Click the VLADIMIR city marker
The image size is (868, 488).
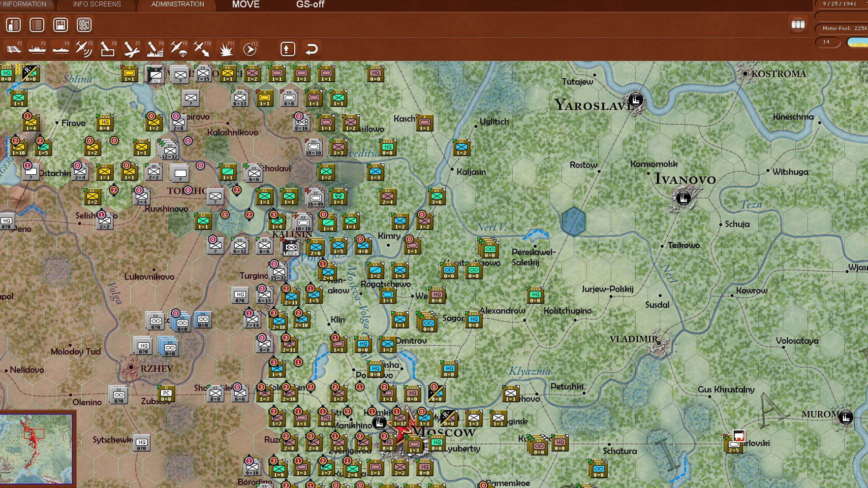point(658,342)
